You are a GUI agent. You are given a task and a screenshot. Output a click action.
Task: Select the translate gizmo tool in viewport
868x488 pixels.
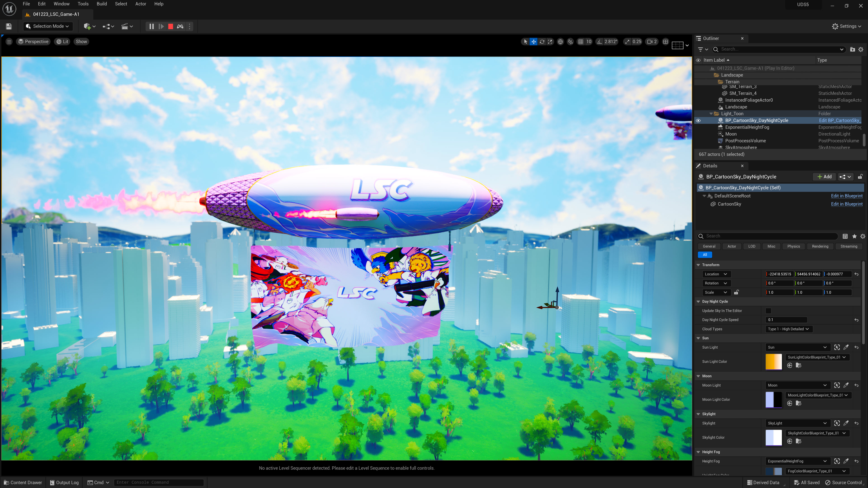pyautogui.click(x=533, y=41)
